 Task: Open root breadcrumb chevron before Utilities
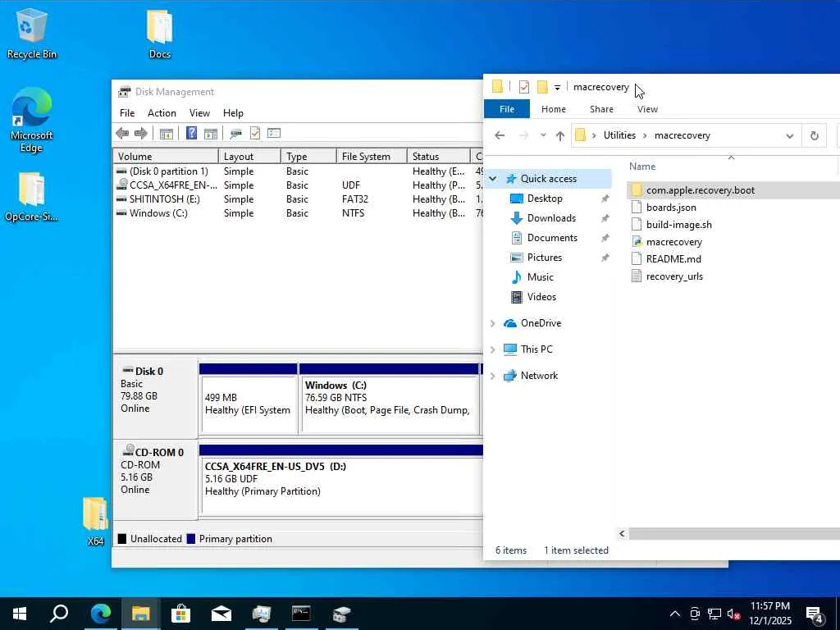coord(594,135)
